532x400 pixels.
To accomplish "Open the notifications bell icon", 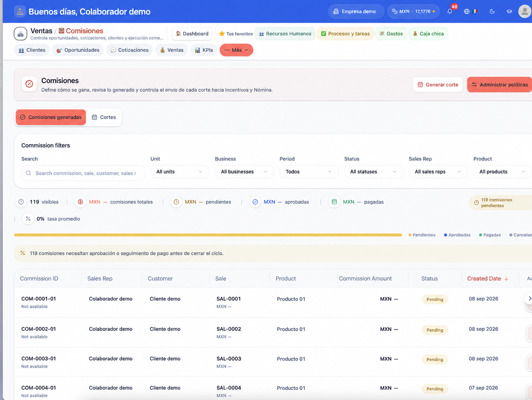I will pos(450,11).
